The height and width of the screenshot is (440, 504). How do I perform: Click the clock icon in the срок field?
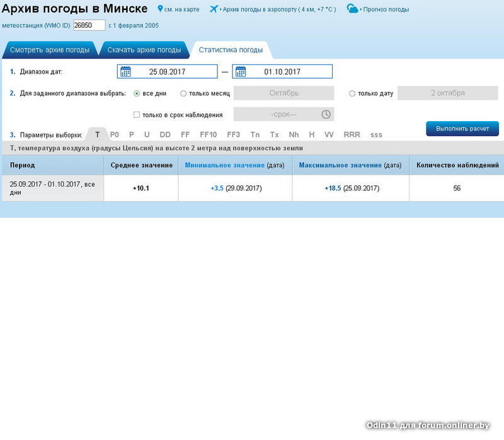[326, 115]
